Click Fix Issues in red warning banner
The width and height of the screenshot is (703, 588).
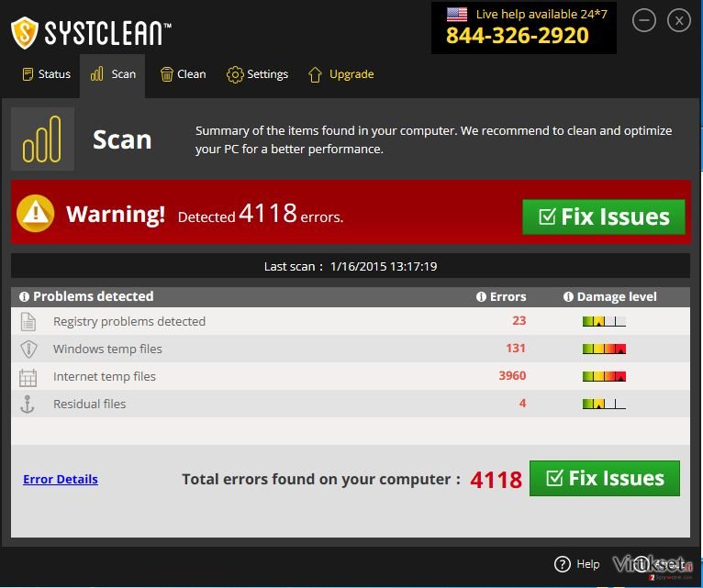coord(604,216)
